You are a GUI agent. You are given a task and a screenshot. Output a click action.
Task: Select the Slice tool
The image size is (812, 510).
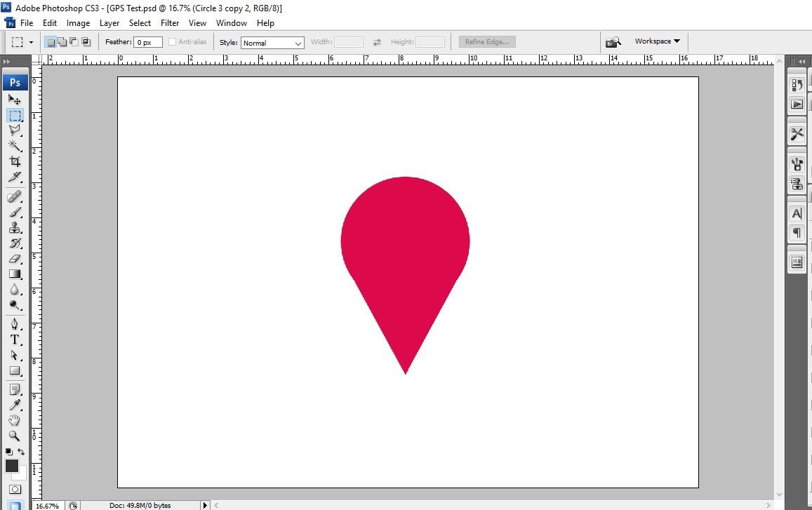[x=15, y=177]
